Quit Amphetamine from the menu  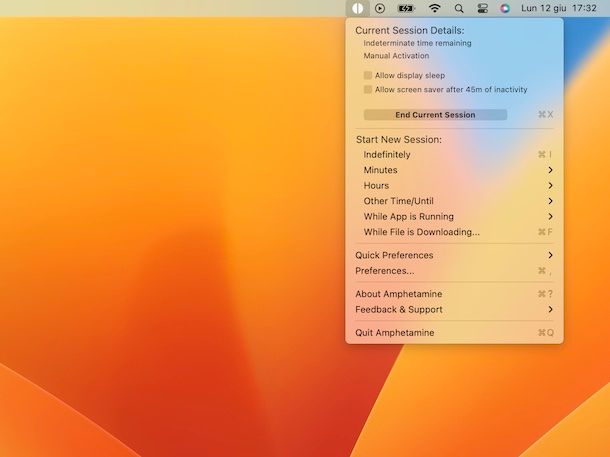pyautogui.click(x=454, y=333)
